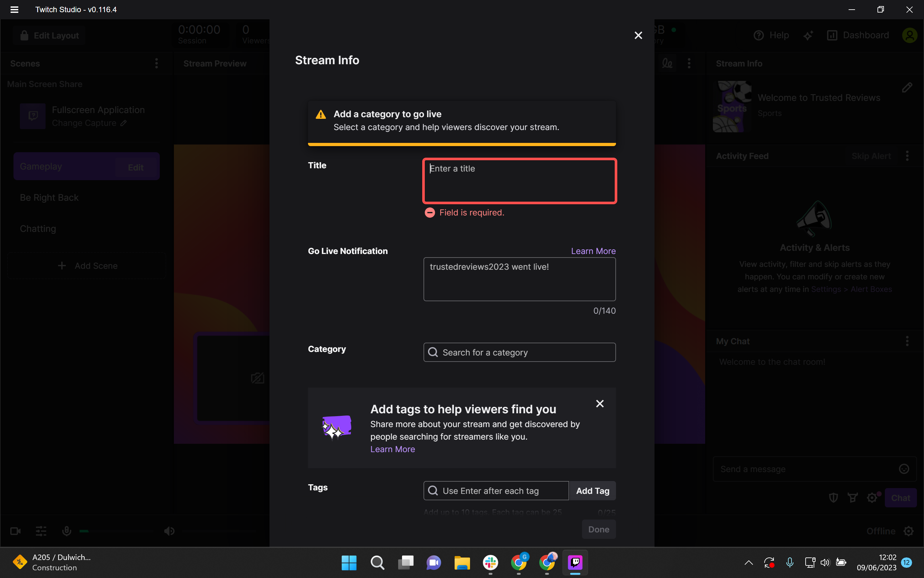Edit the Go Live Notification text box
This screenshot has width=924, height=578.
pyautogui.click(x=519, y=279)
